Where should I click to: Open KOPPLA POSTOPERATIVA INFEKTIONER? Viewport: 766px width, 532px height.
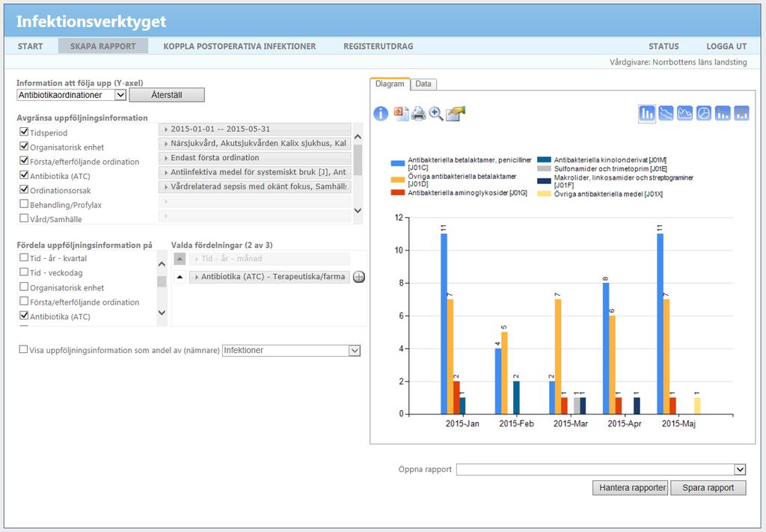tap(239, 46)
